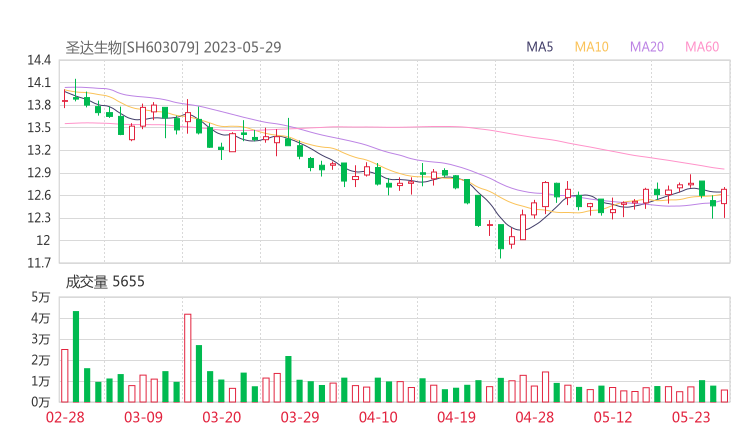Image resolution: width=740 pixels, height=440 pixels.
Task: Click the 04-28 date axis label
Action: [x=535, y=417]
